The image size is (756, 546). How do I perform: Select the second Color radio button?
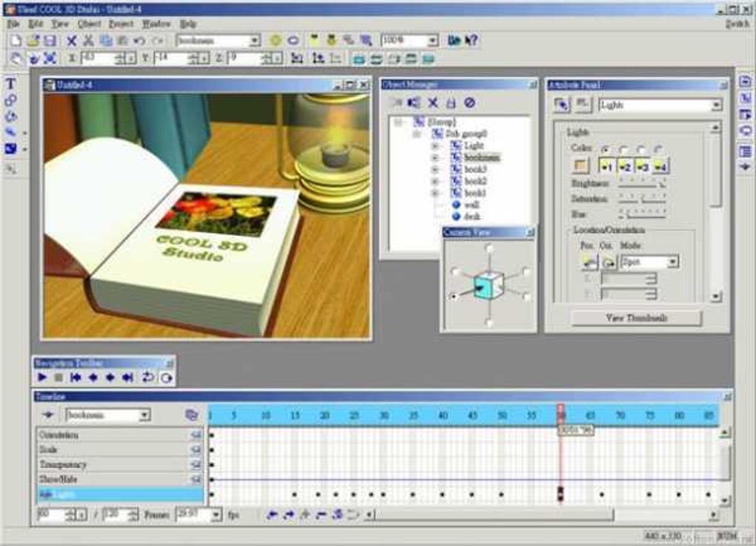pos(623,148)
